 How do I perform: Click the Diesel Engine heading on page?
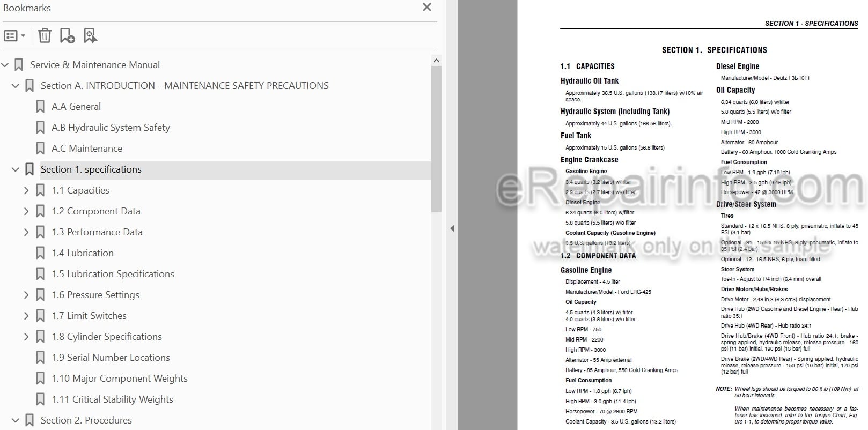pyautogui.click(x=738, y=66)
